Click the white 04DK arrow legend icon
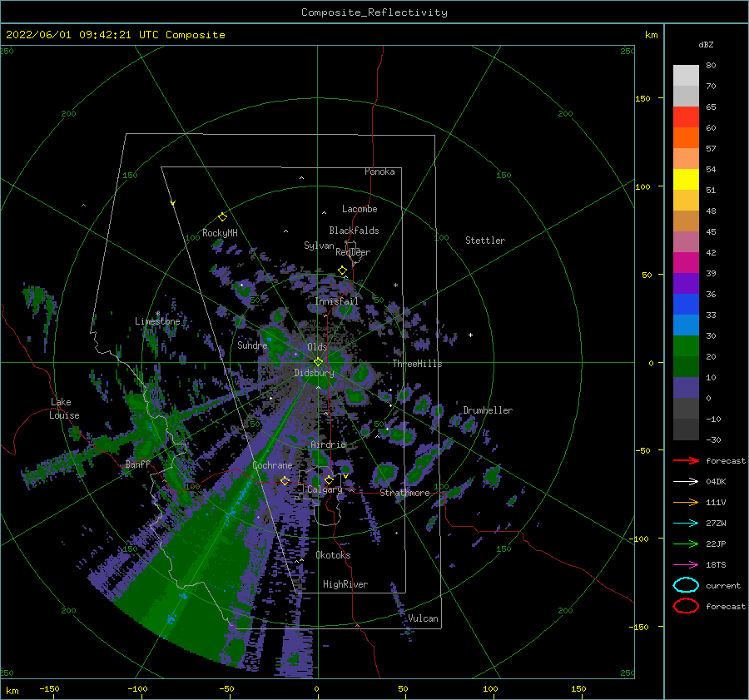This screenshot has height=700, width=749. pyautogui.click(x=686, y=482)
